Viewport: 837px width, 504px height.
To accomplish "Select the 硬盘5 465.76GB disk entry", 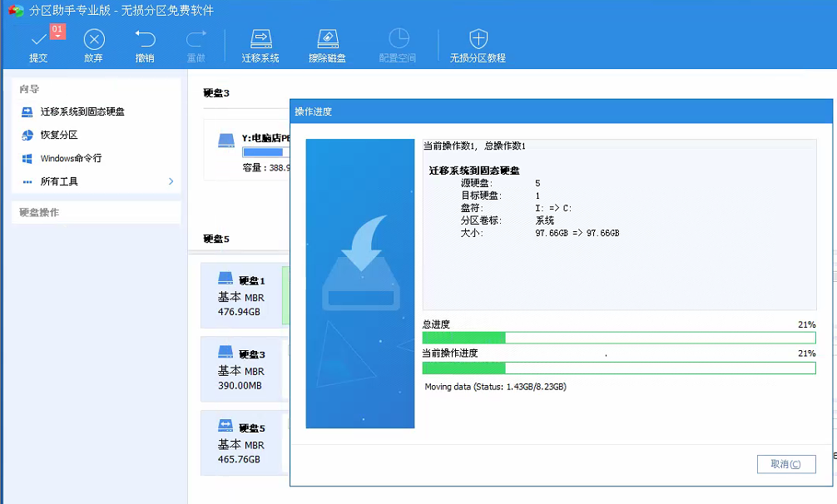I will point(241,443).
